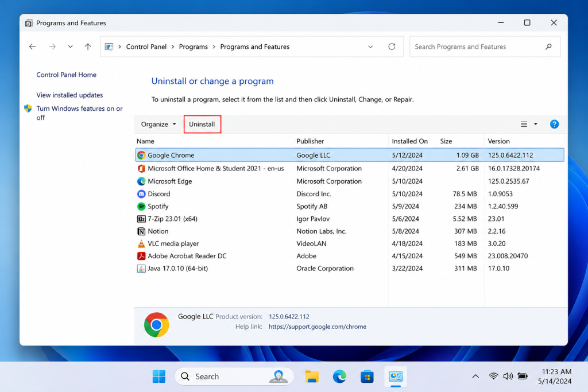Open the Chrome support help link
This screenshot has height=392, width=588.
tap(317, 327)
